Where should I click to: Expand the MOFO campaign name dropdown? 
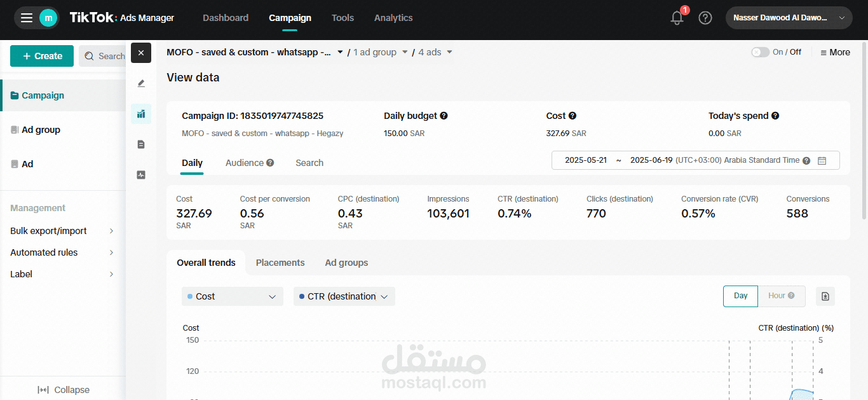pos(340,52)
